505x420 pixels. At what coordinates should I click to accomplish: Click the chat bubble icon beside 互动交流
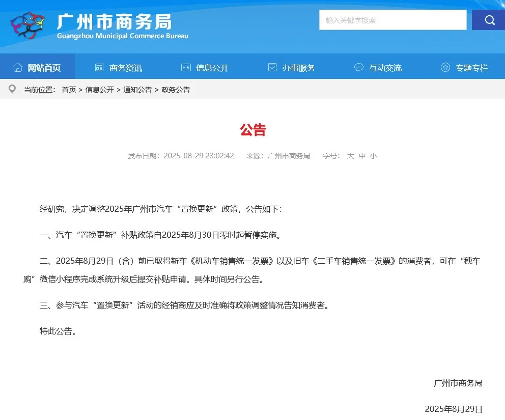coord(359,67)
